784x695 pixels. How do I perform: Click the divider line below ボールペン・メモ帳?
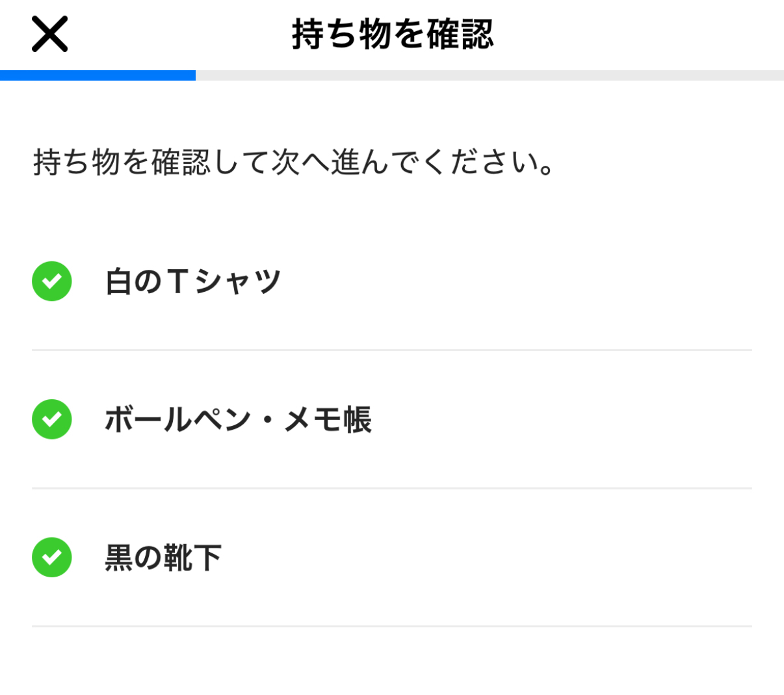click(x=392, y=488)
